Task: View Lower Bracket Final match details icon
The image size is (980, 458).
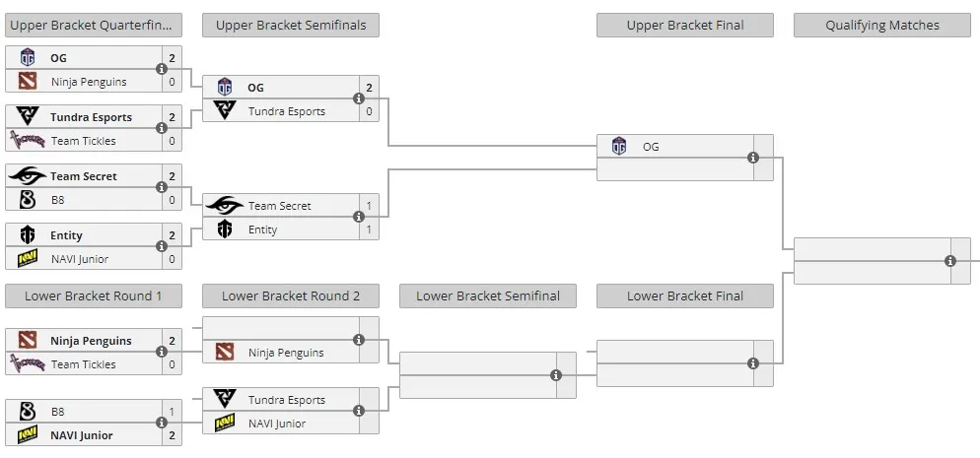Action: point(753,363)
